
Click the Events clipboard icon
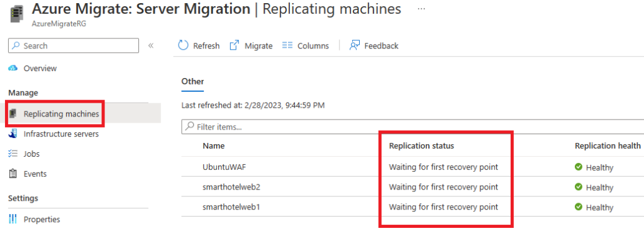(13, 174)
